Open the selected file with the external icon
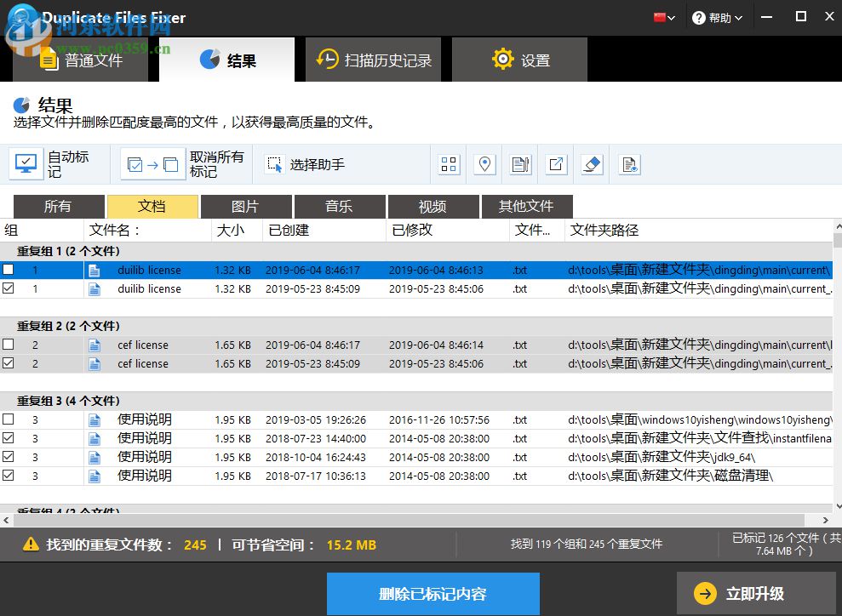This screenshot has height=616, width=842. [x=556, y=164]
